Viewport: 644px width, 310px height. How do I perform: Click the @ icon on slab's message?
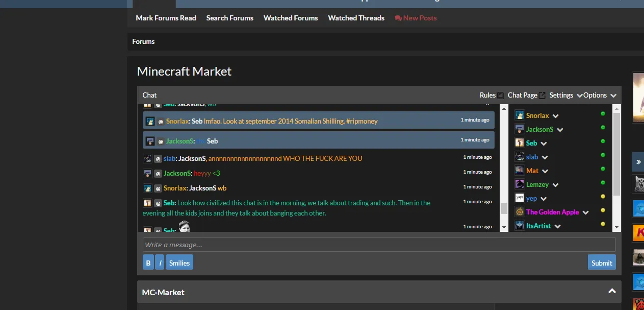(158, 159)
